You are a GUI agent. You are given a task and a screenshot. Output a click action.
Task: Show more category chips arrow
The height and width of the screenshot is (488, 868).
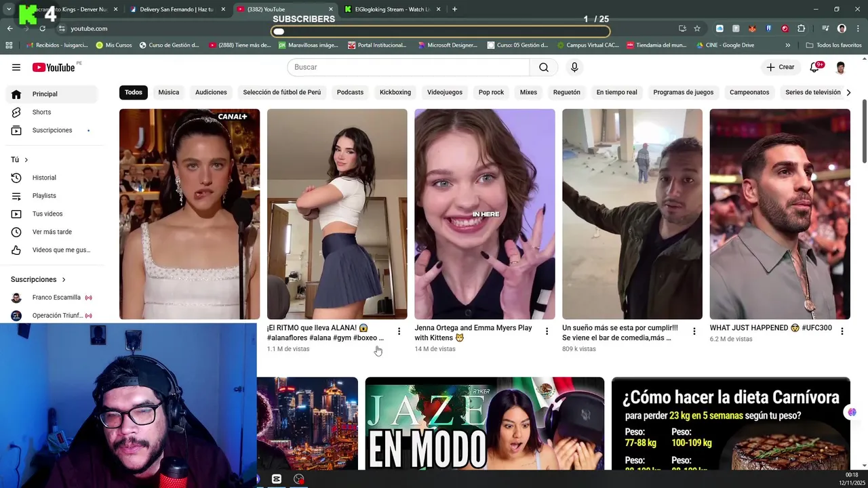[x=848, y=92]
